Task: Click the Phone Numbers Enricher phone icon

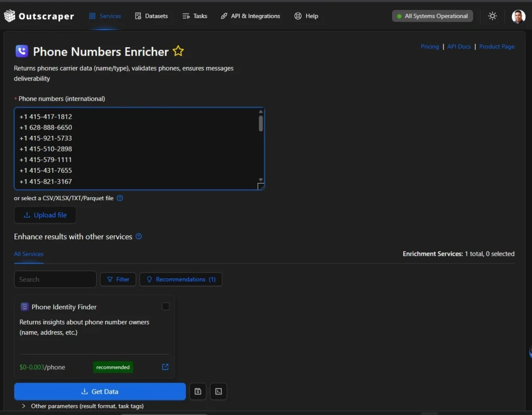Action: (22, 51)
